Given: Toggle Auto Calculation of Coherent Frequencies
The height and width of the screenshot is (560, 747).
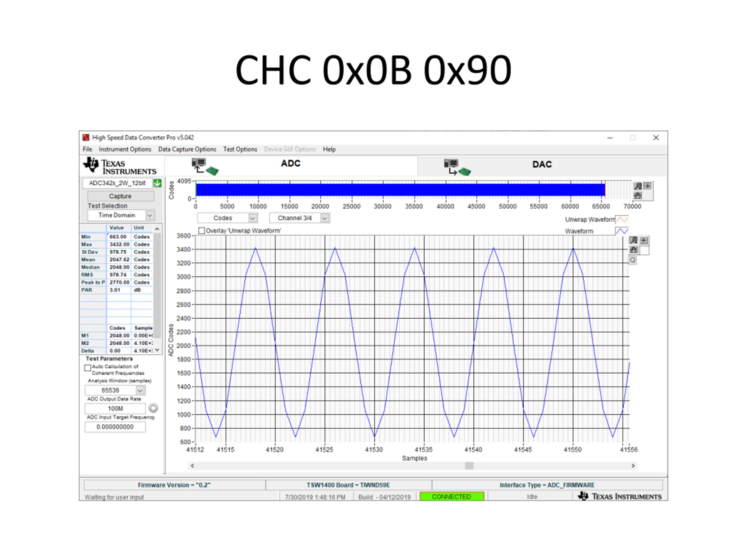Looking at the screenshot, I should [x=88, y=367].
